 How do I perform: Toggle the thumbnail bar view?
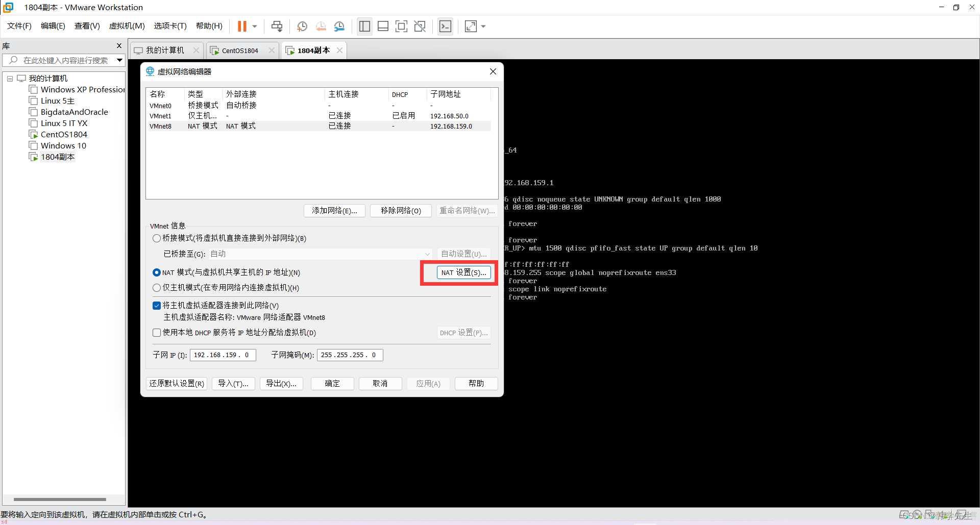pos(383,26)
